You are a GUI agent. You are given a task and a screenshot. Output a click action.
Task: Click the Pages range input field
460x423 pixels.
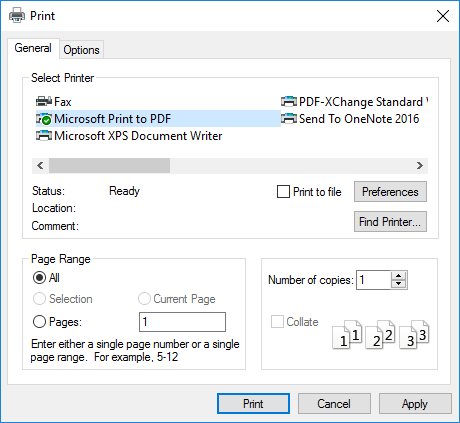[x=182, y=322]
